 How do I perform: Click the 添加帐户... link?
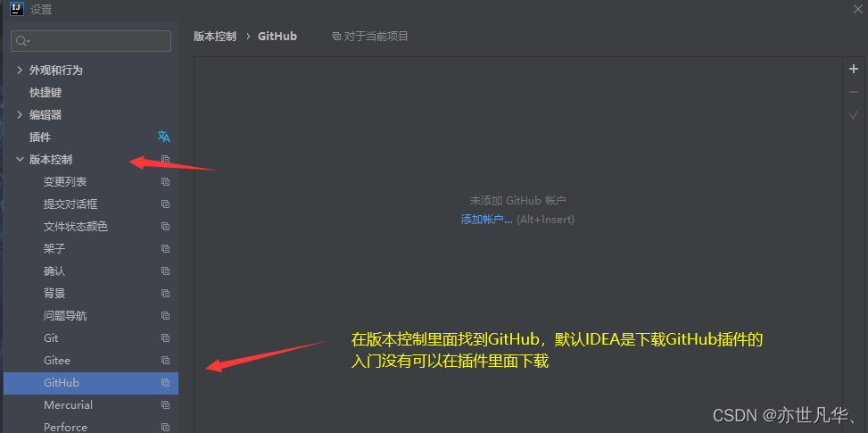click(x=486, y=220)
